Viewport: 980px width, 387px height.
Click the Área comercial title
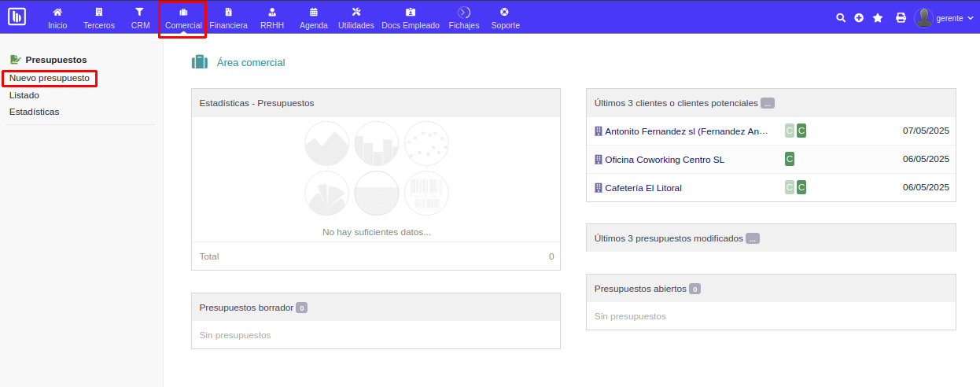(x=251, y=63)
